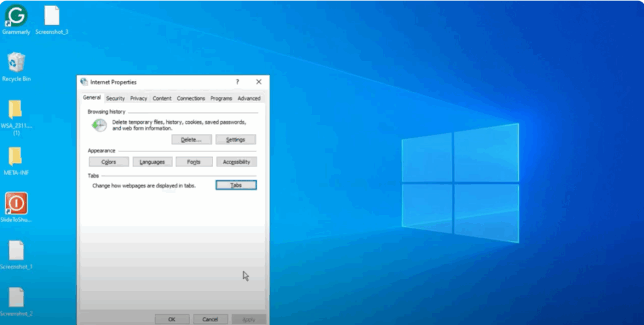The height and width of the screenshot is (325, 644).
Task: Open the Programs tab
Action: click(x=221, y=99)
